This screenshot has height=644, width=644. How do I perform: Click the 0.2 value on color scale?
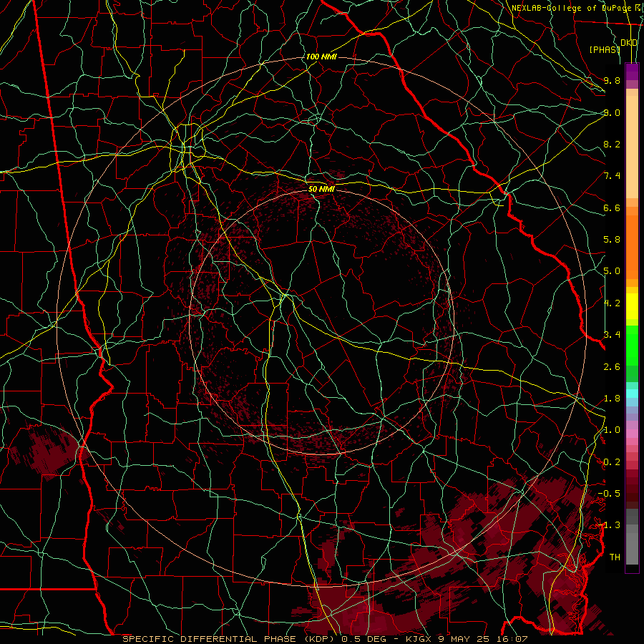(x=612, y=462)
